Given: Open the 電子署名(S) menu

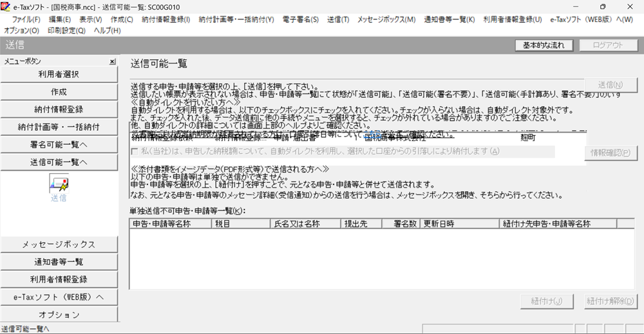Looking at the screenshot, I should [300, 19].
